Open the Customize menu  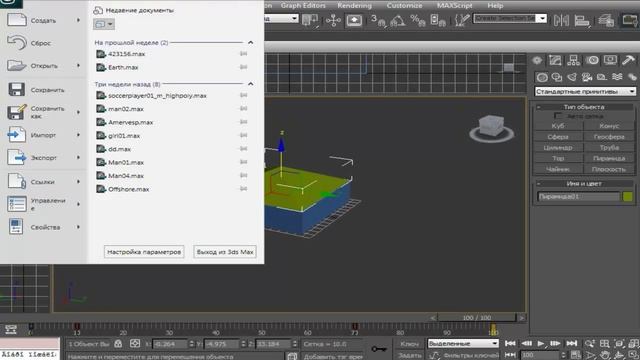pos(404,6)
